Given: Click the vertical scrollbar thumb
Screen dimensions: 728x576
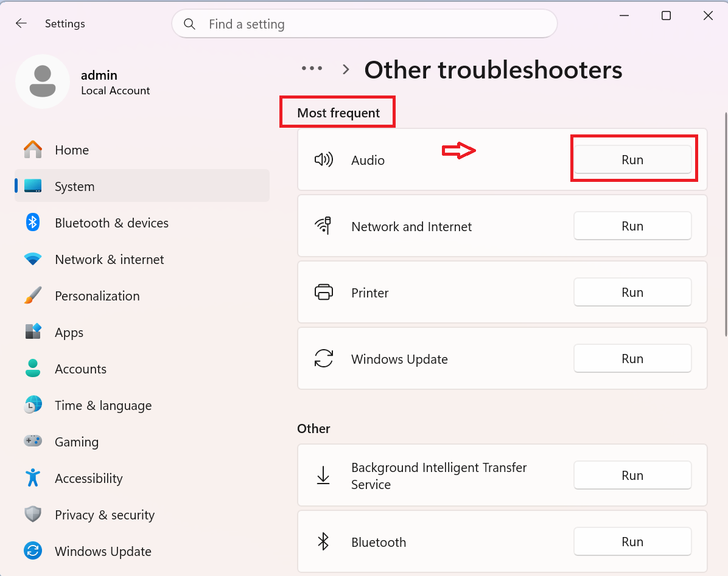Looking at the screenshot, I should click(x=726, y=224).
